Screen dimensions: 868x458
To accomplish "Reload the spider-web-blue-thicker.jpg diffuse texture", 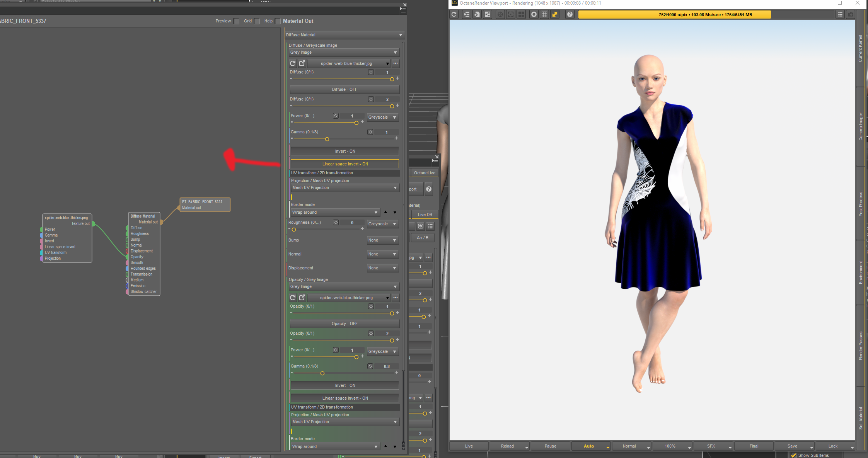I will (293, 63).
